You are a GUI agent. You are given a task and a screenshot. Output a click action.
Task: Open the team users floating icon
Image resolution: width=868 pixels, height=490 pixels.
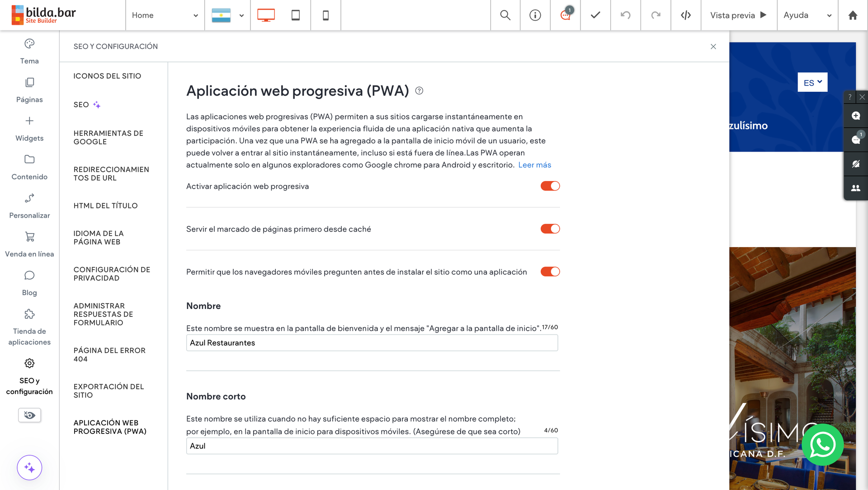856,188
